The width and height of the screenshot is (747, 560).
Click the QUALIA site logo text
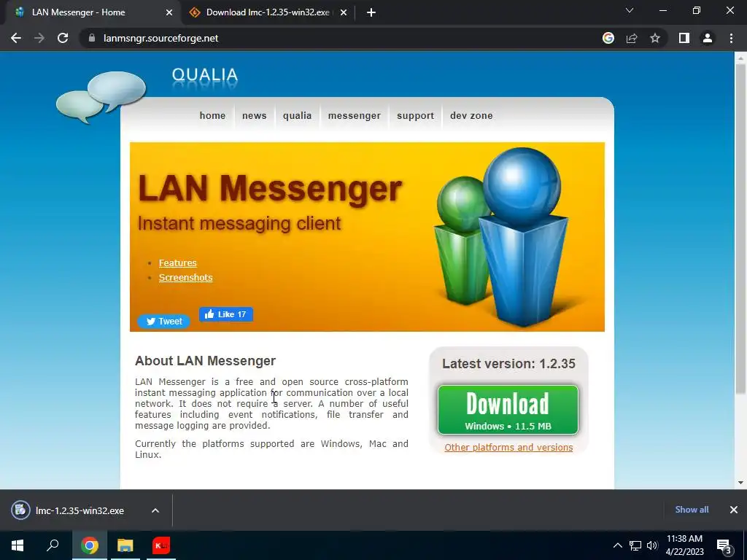point(205,75)
